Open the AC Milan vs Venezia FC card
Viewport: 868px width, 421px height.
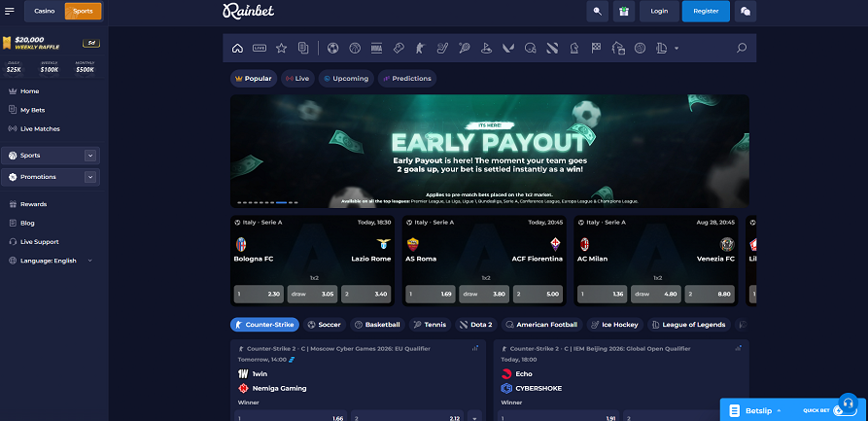(x=656, y=261)
